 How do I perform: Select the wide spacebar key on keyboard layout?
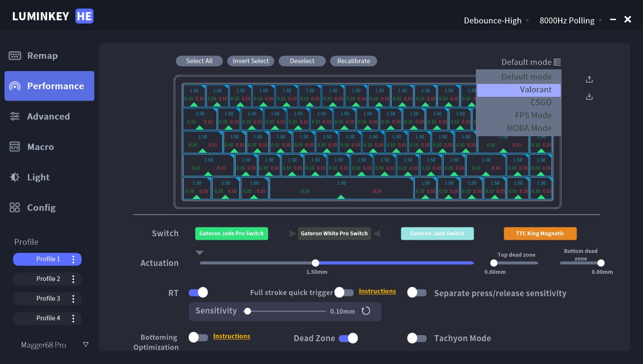pos(341,188)
